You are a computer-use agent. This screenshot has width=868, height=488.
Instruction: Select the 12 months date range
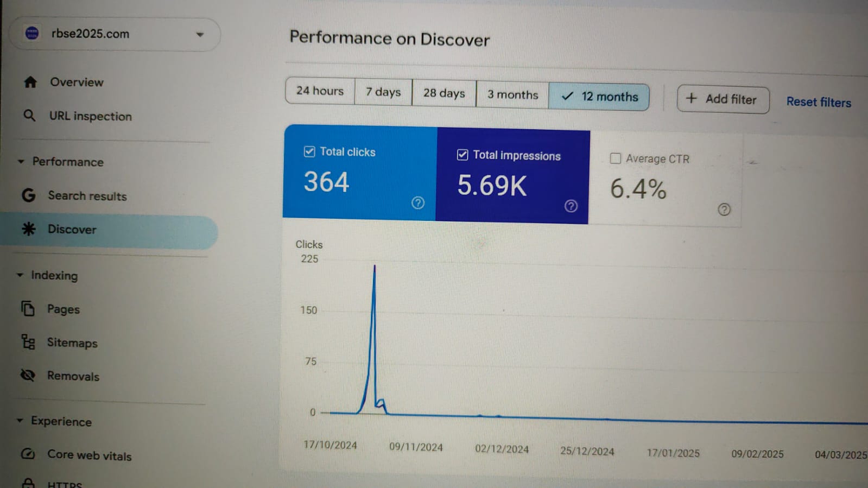click(599, 97)
